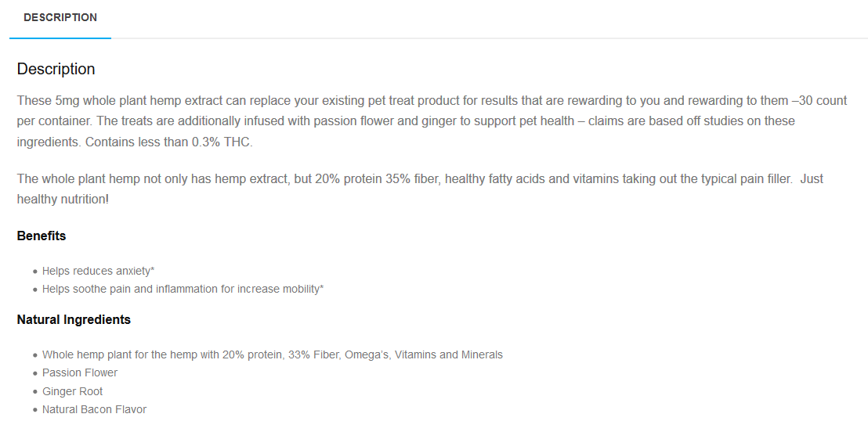
Task: Click the first paragraph about 5mg hemp extract
Action: tap(432, 121)
